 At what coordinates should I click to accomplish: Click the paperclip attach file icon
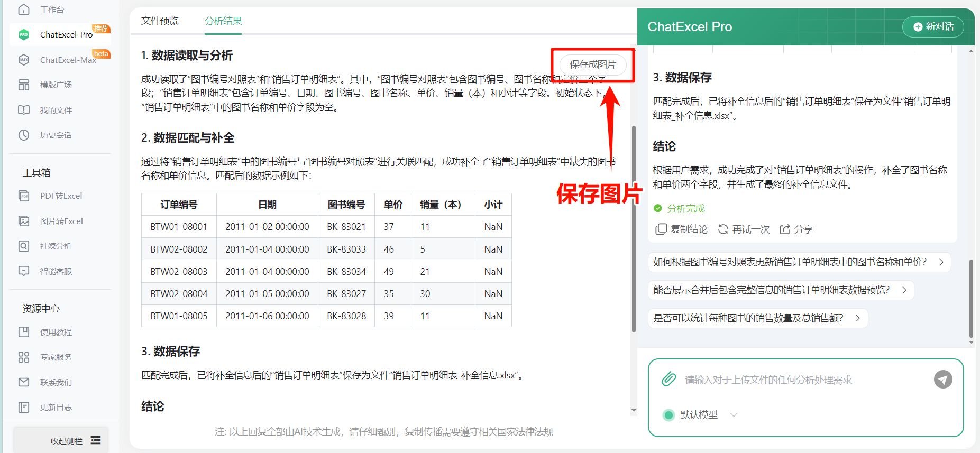(668, 379)
